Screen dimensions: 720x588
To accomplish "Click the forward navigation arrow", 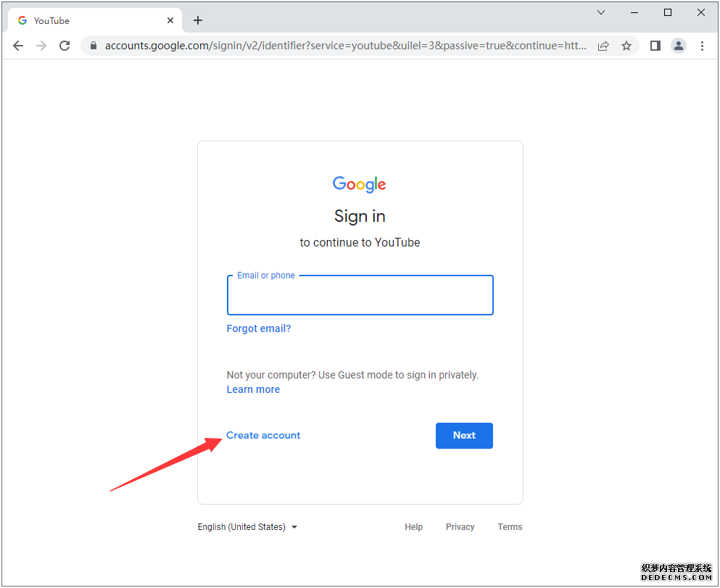I will pyautogui.click(x=41, y=46).
